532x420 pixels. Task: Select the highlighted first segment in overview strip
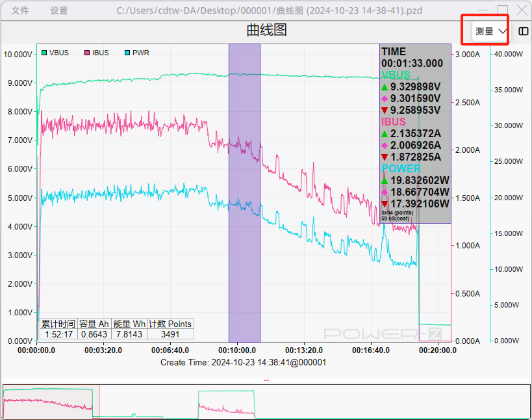click(48, 401)
